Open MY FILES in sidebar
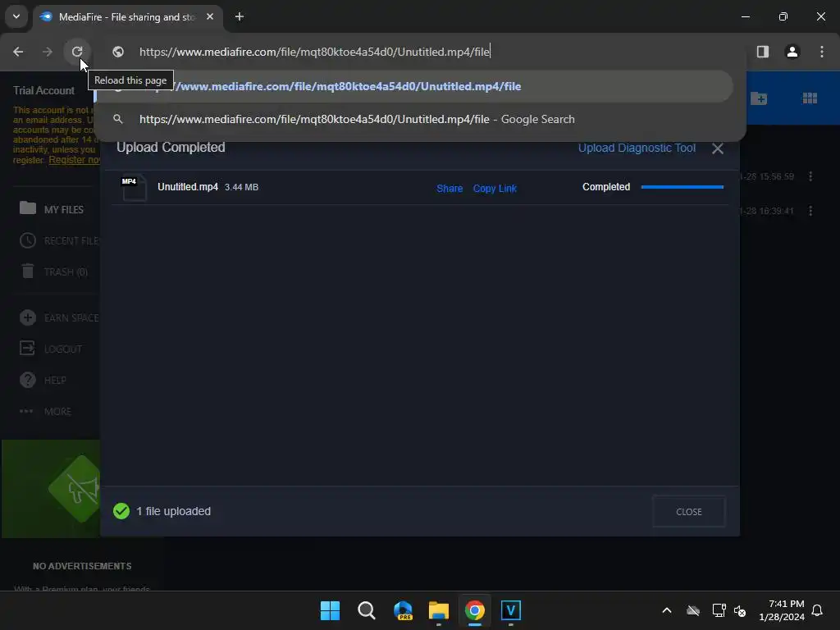 pos(52,209)
